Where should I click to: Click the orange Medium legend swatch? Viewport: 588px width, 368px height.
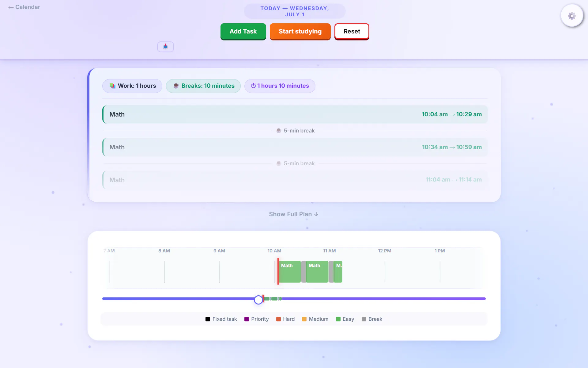click(x=304, y=319)
